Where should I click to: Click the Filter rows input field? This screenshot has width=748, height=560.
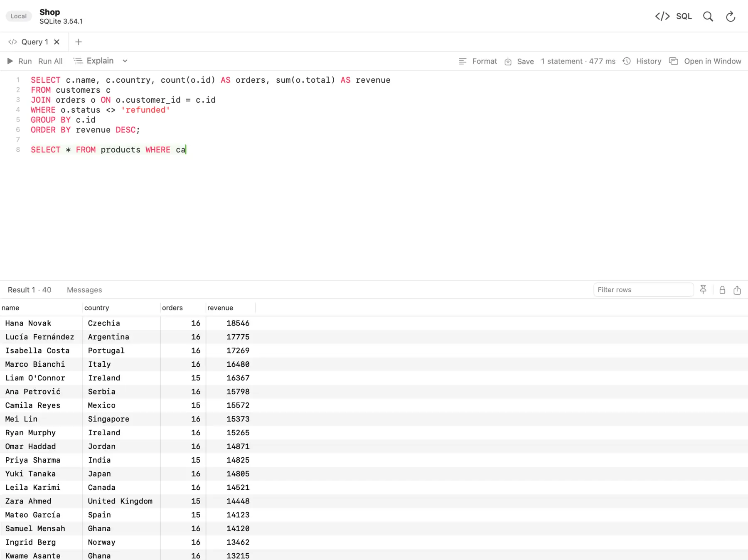[643, 290]
